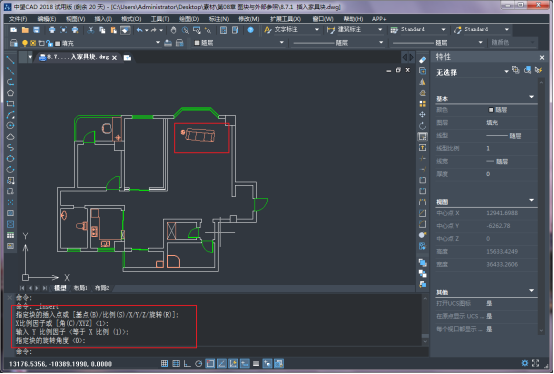This screenshot has height=374, width=554.
Task: Close the properties panel
Action: click(542, 57)
